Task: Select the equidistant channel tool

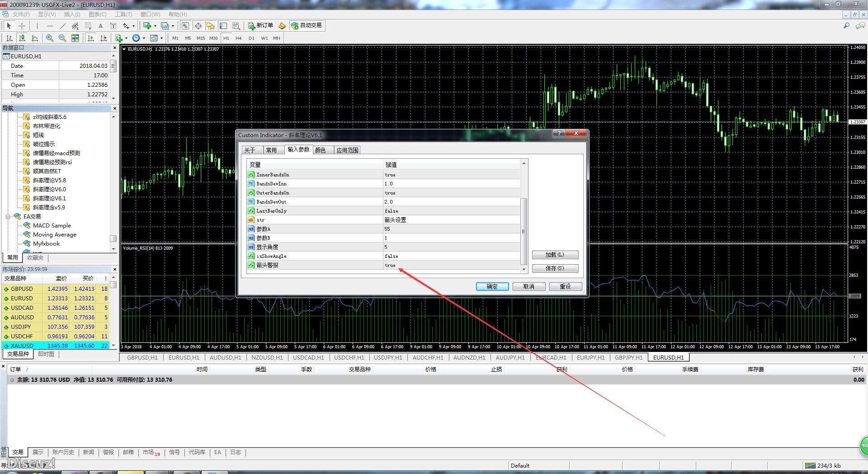Action: (x=75, y=26)
